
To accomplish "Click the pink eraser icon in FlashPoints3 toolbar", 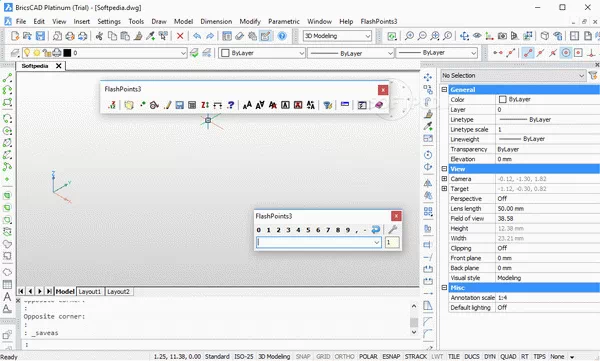I will [378, 105].
